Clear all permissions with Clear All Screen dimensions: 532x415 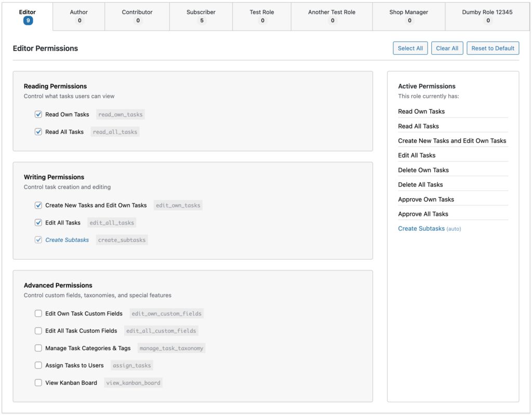tap(447, 48)
